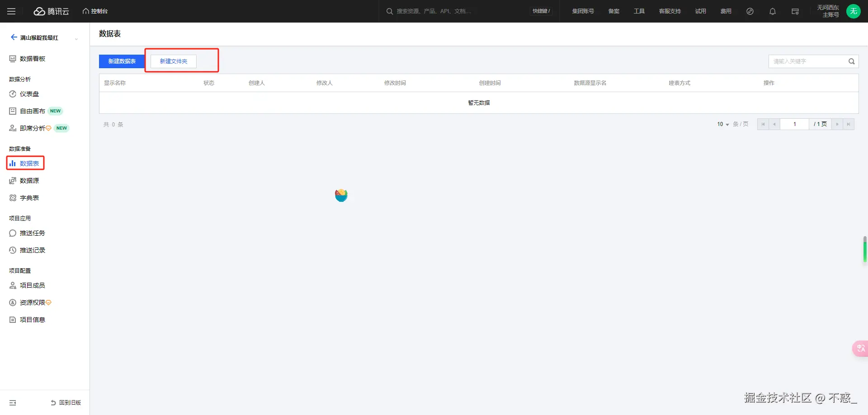The image size is (868, 415).
Task: Click the page number input field
Action: (x=795, y=124)
